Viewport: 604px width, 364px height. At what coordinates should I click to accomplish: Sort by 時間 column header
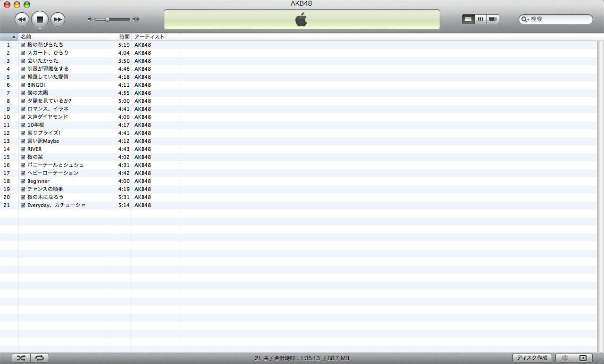(123, 37)
